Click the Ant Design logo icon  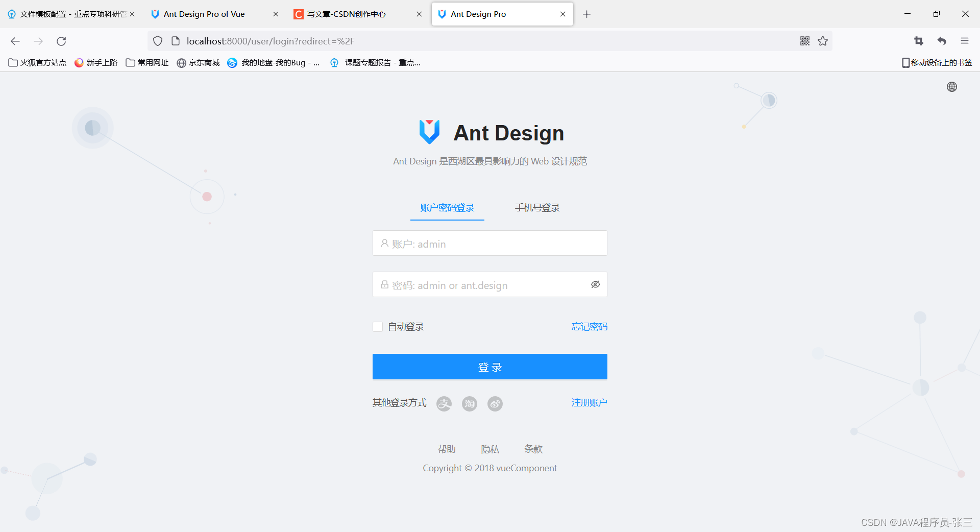point(429,132)
